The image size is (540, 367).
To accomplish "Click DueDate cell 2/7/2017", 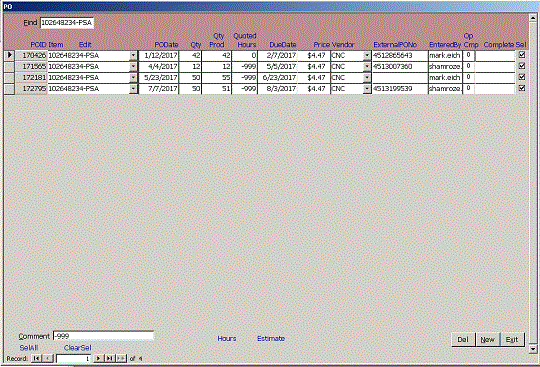I will point(278,55).
